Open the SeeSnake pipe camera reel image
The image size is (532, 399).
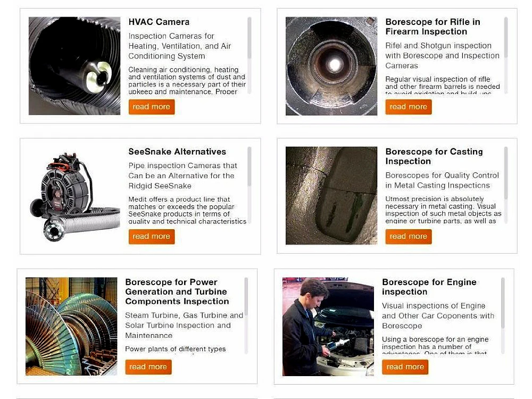click(x=74, y=196)
